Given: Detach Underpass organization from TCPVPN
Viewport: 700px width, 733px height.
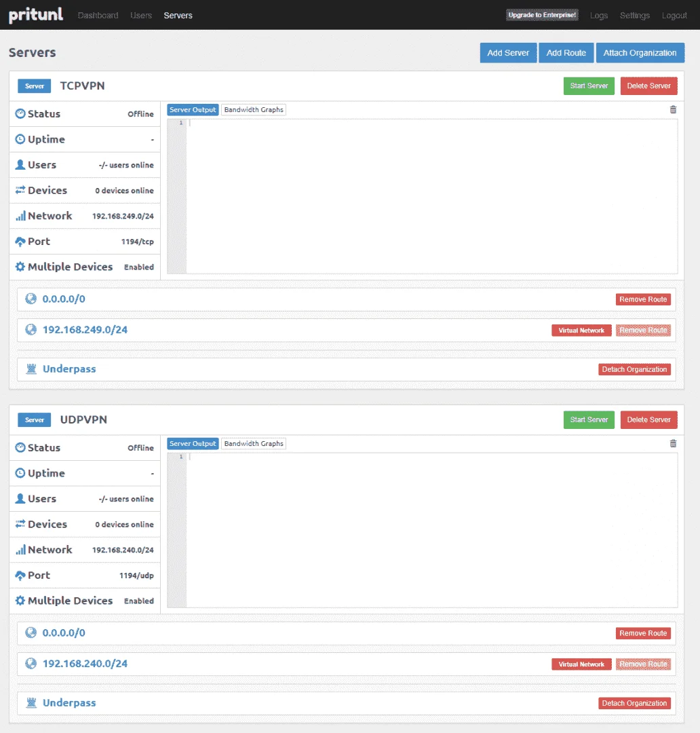Looking at the screenshot, I should pos(634,369).
